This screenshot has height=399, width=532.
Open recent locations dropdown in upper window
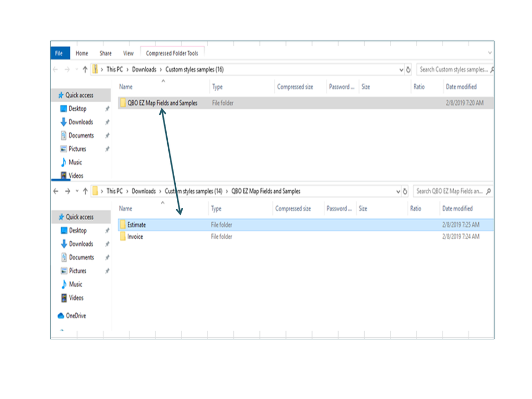pyautogui.click(x=77, y=70)
